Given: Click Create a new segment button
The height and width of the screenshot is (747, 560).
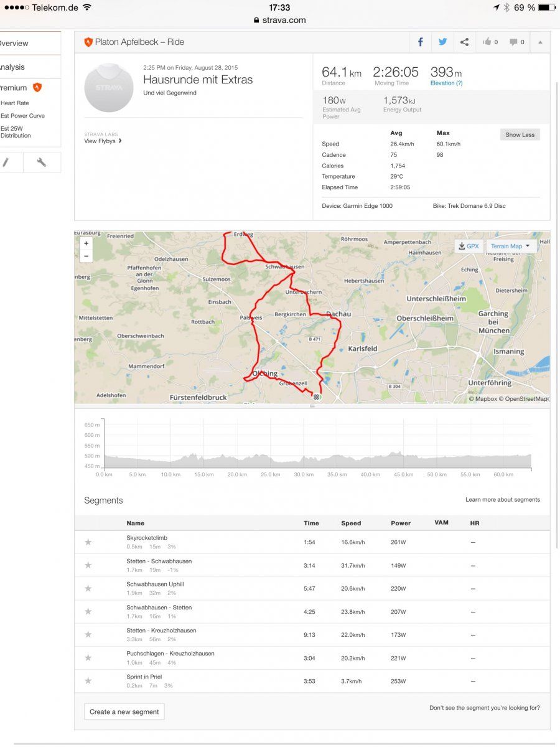Looking at the screenshot, I should (x=124, y=712).
